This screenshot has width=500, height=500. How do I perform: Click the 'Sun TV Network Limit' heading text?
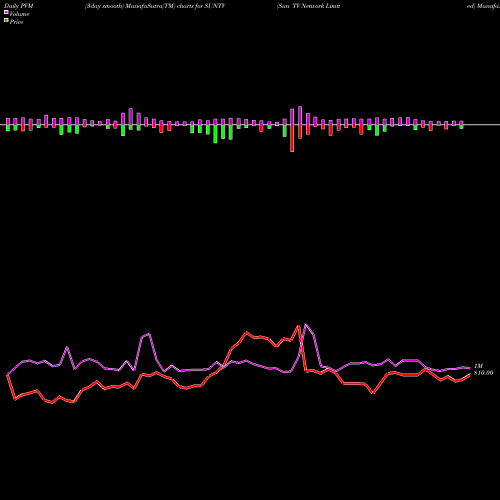tap(308, 6)
